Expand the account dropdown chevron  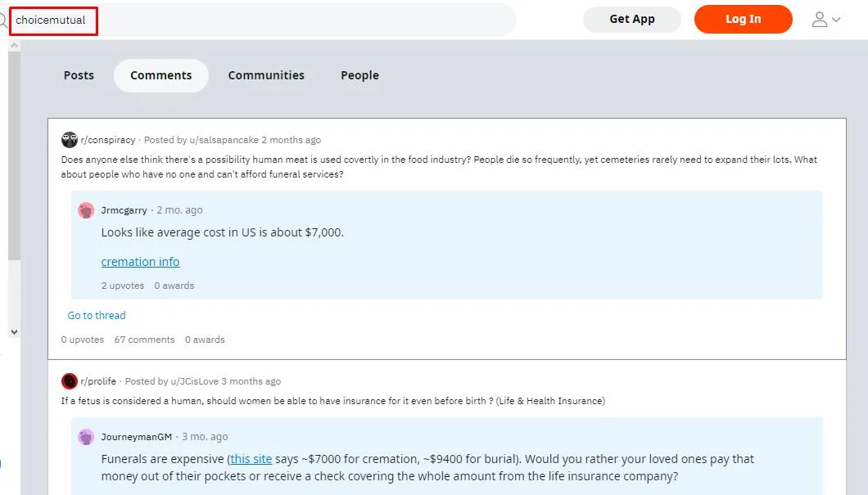[836, 20]
